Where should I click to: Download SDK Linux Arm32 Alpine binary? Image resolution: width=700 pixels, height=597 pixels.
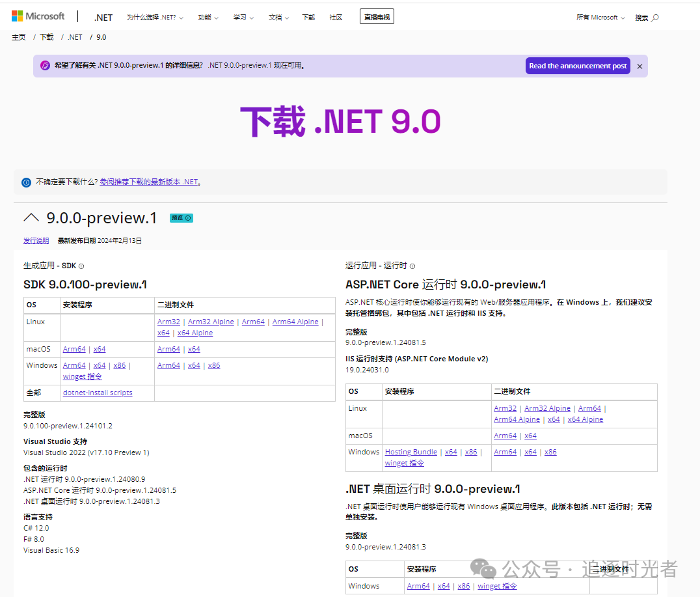pyautogui.click(x=211, y=322)
